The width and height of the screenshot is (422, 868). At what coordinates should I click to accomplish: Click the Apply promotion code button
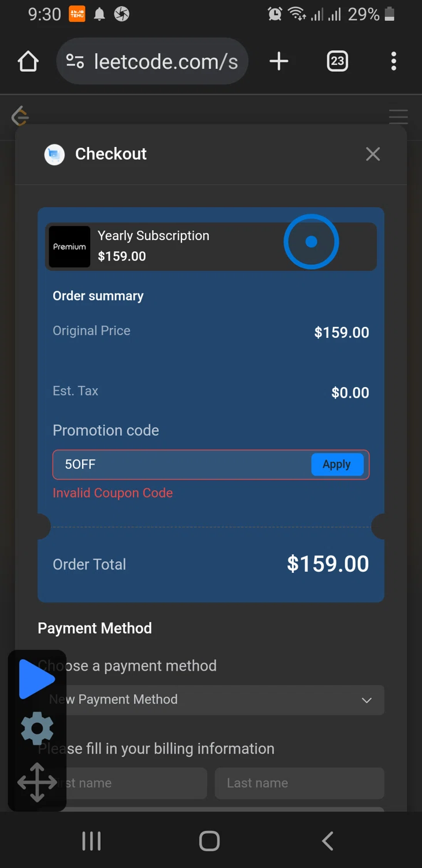[x=337, y=465]
